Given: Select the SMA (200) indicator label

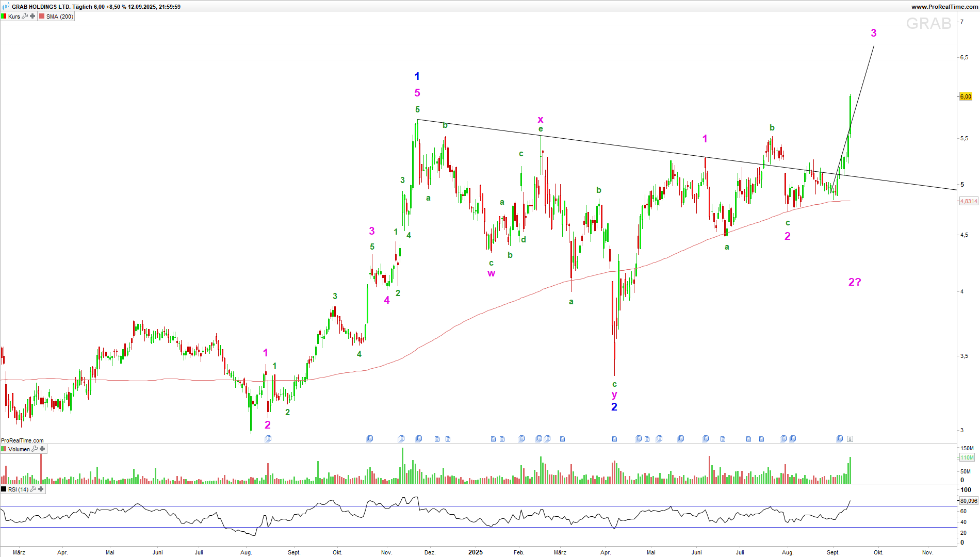Looking at the screenshot, I should pos(59,17).
